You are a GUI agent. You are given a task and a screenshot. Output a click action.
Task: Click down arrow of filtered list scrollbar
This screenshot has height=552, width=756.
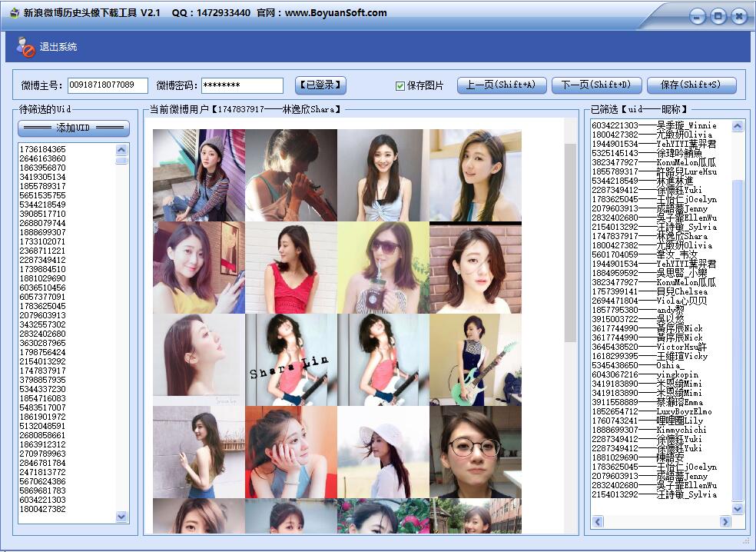pyautogui.click(x=738, y=509)
